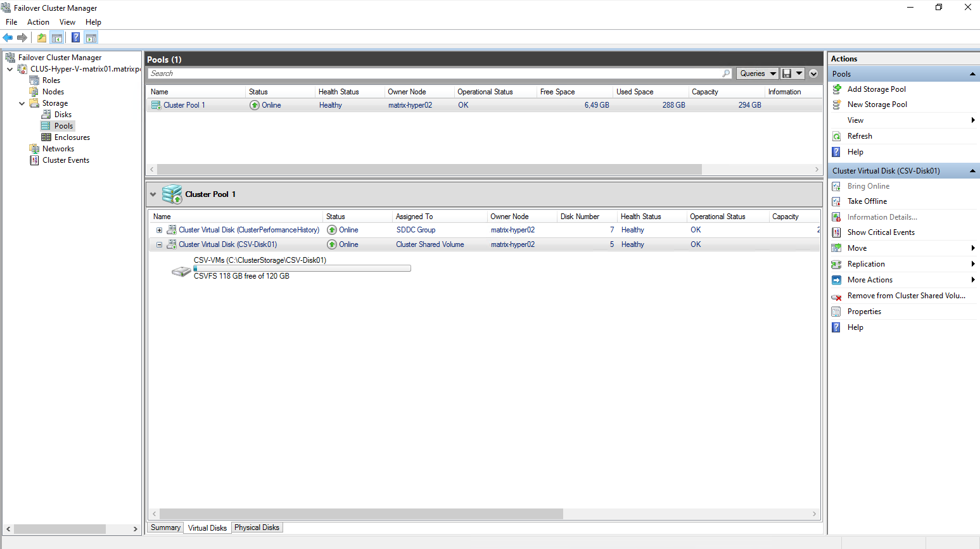The image size is (980, 549).
Task: Expand the ClusterPerformanceHistory virtual disk row
Action: (159, 230)
